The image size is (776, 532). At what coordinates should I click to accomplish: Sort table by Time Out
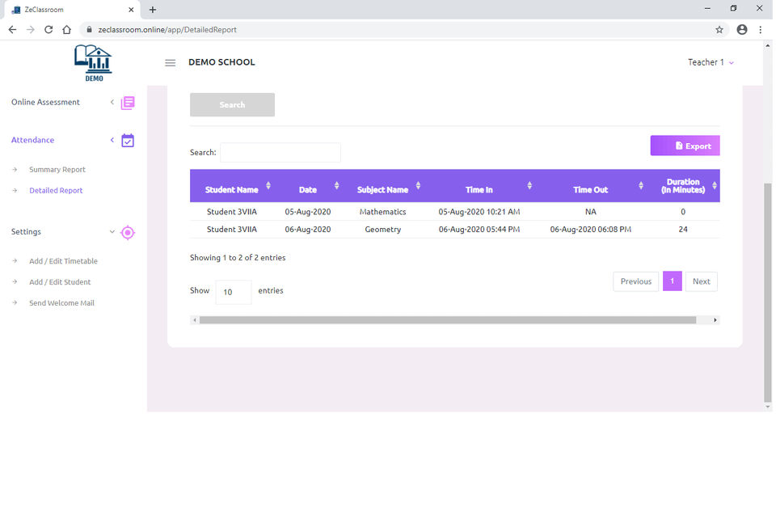[641, 186]
